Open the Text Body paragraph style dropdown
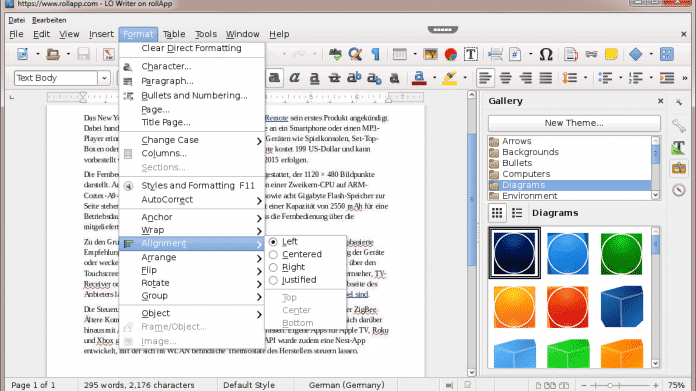This screenshot has width=696, height=391. tap(104, 78)
